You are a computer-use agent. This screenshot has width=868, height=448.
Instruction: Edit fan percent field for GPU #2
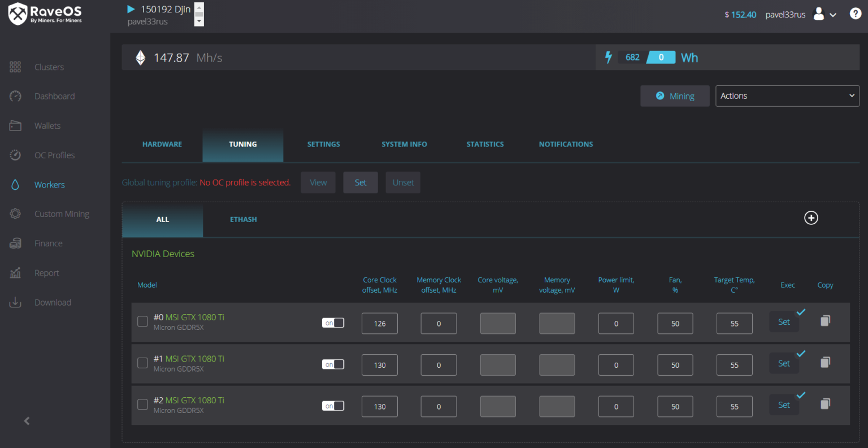coord(675,406)
